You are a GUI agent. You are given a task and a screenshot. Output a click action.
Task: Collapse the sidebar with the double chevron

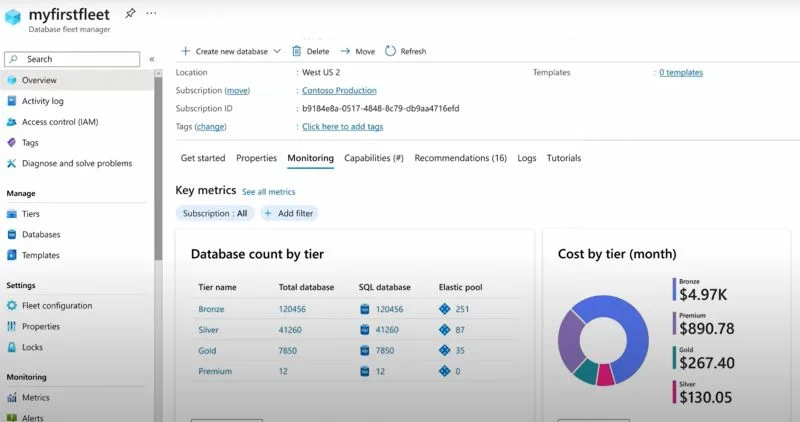pos(152,59)
